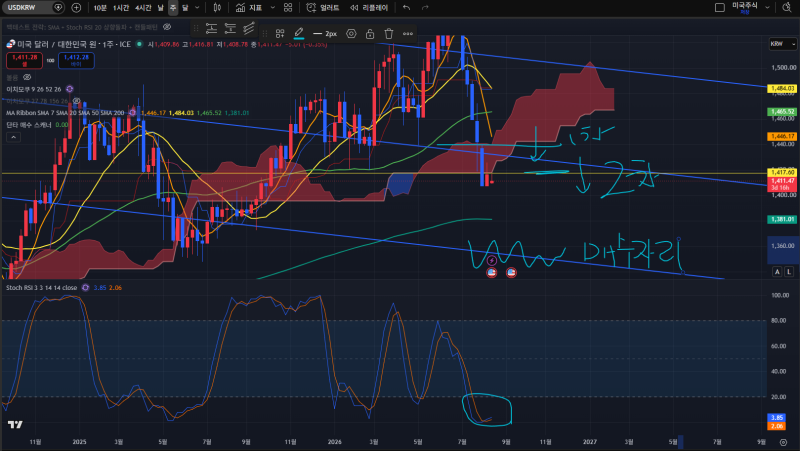Switch to the 달 monthly timeframe

tap(185, 8)
